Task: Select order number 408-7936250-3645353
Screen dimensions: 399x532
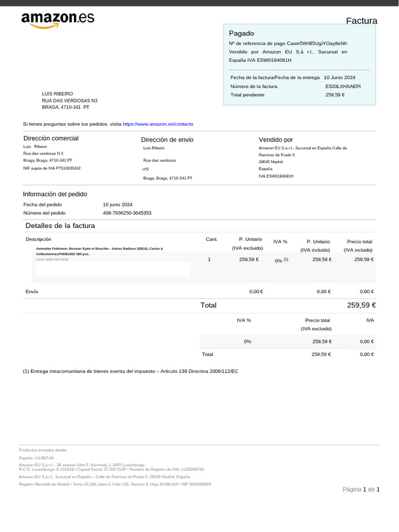Action: [127, 213]
